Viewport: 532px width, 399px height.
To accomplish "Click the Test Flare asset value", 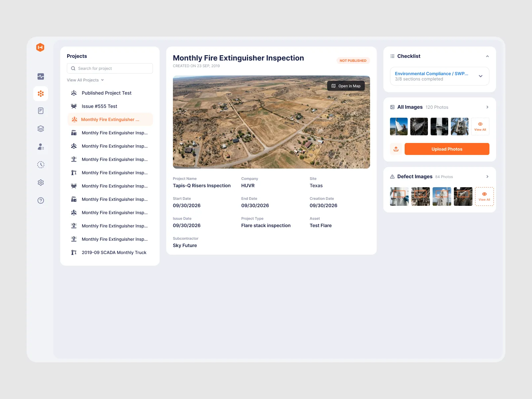I will click(321, 226).
